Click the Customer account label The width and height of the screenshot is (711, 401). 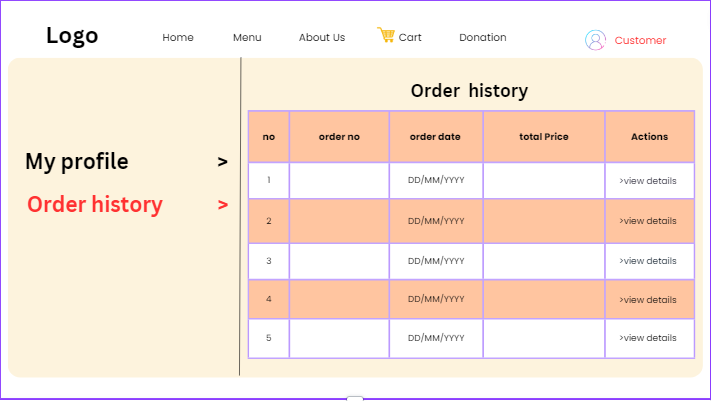tap(640, 40)
